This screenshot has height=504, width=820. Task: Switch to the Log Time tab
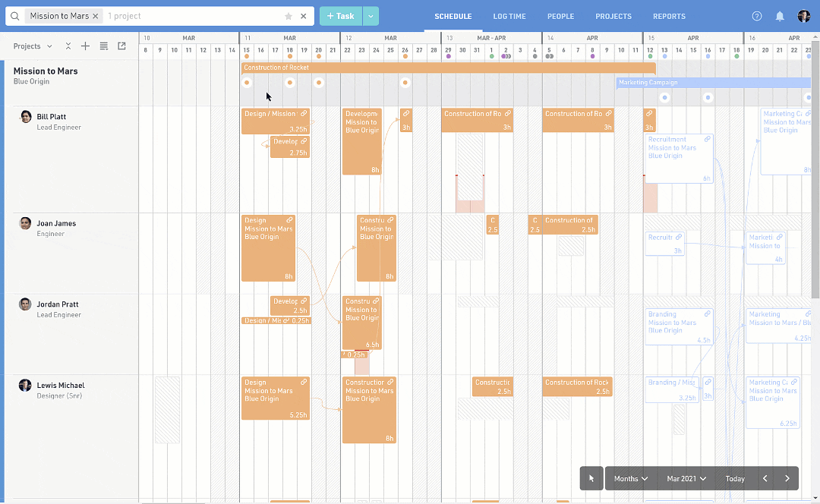pyautogui.click(x=509, y=16)
